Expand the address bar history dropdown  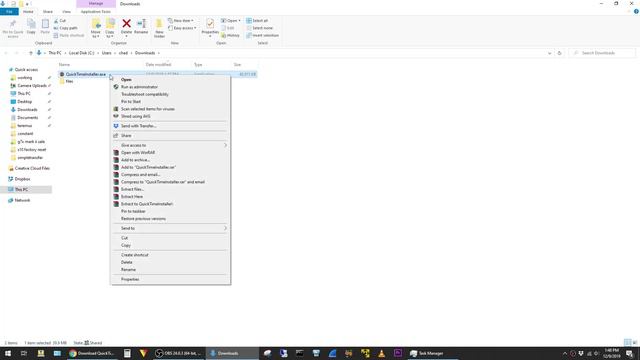tap(549, 53)
